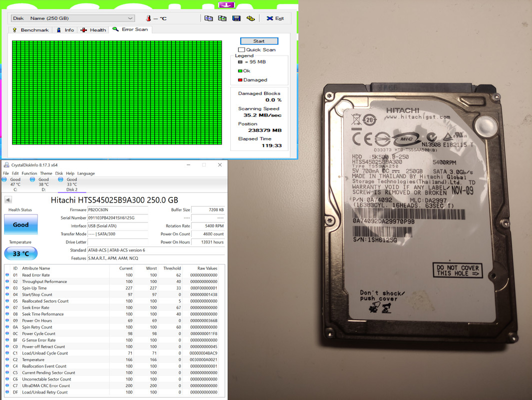Click the CrystalDiskInfo title bar app icon
The height and width of the screenshot is (400, 532).
point(6,165)
